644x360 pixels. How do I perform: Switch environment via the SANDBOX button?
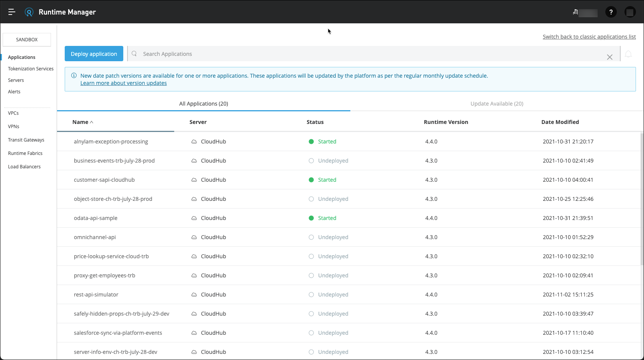[27, 40]
